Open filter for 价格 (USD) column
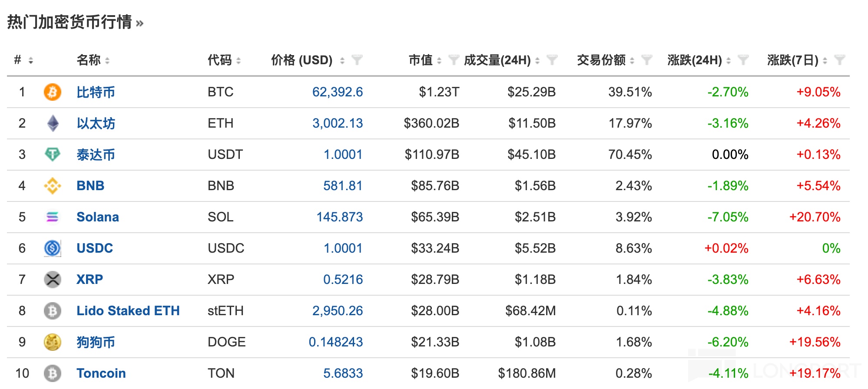The image size is (868, 389). 357,60
